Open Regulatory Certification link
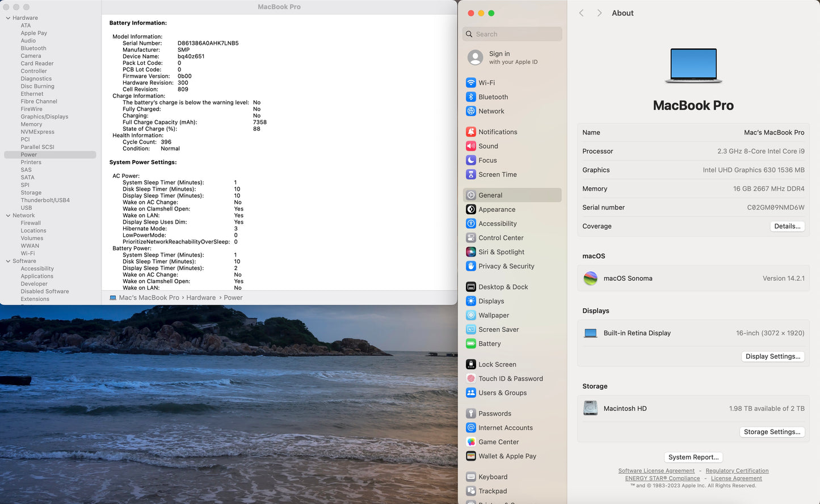The width and height of the screenshot is (820, 504). coord(737,471)
